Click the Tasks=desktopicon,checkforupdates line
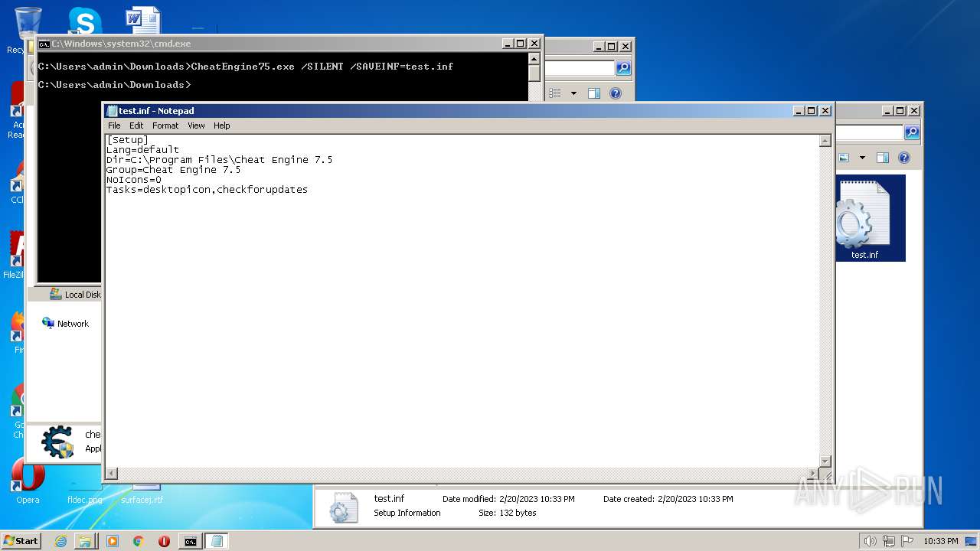This screenshot has width=980, height=551. point(207,190)
